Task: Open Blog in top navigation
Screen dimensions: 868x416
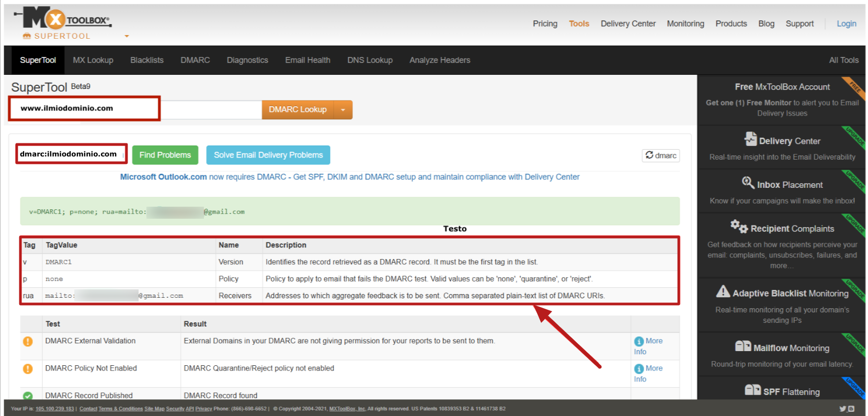Action: [766, 24]
